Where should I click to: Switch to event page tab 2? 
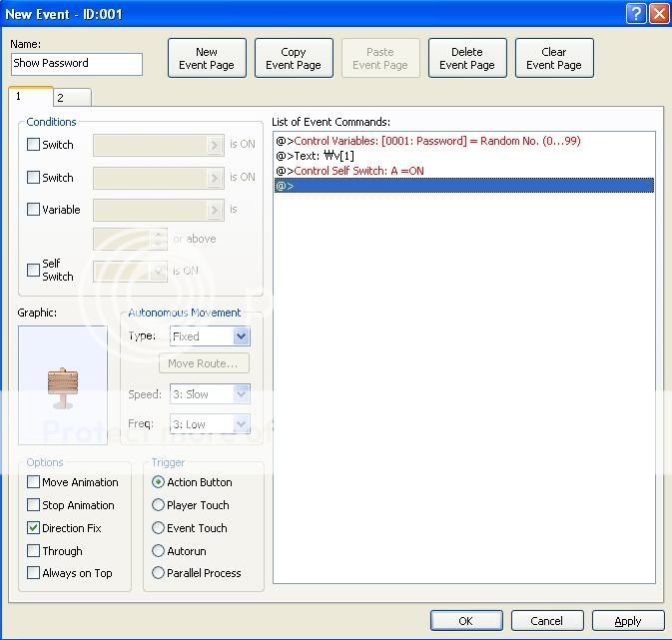(x=60, y=98)
